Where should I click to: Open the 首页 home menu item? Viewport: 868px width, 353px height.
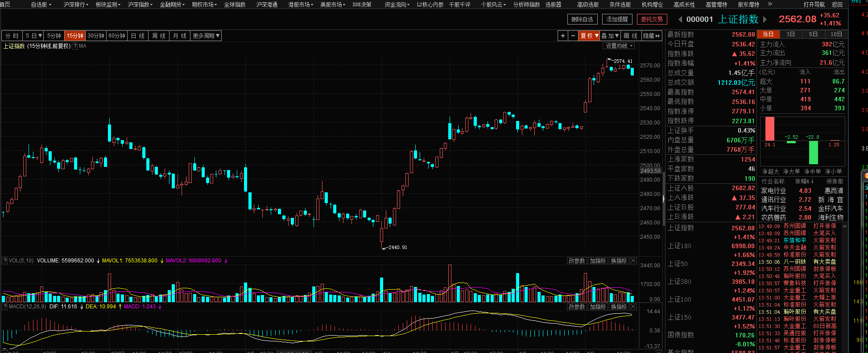click(5, 4)
